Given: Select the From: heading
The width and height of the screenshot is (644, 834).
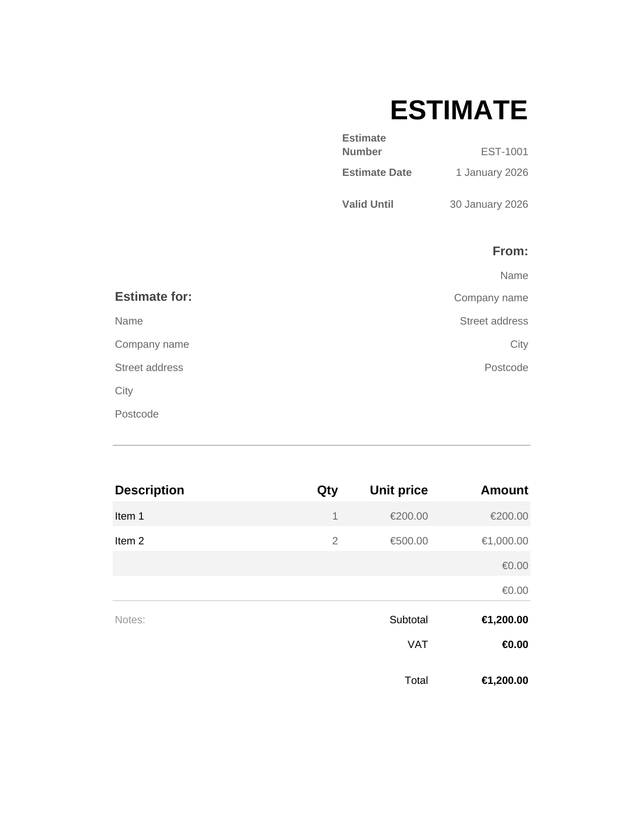Looking at the screenshot, I should coord(510,251).
